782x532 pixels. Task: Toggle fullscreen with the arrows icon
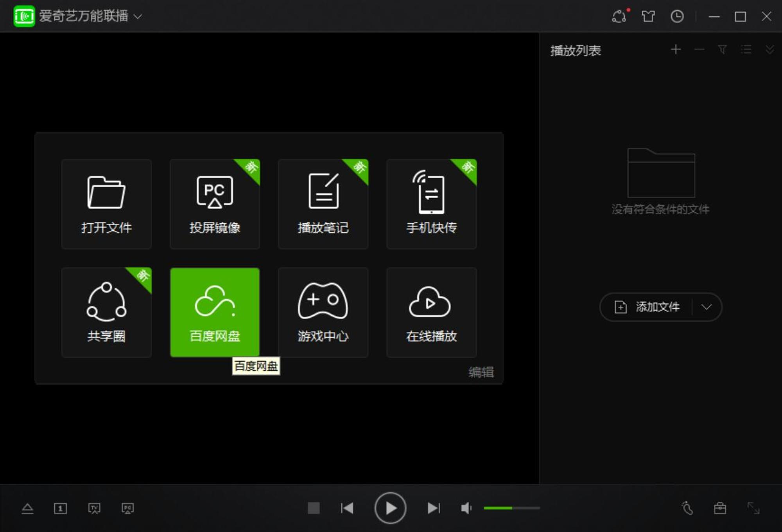click(753, 508)
